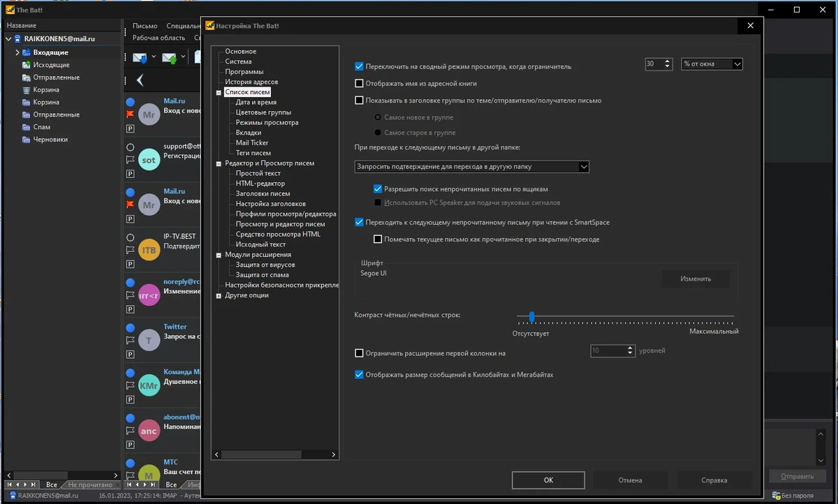Viewport: 838px width, 504px height.
Task: Click the get new mail toolbar icon
Action: tap(140, 58)
